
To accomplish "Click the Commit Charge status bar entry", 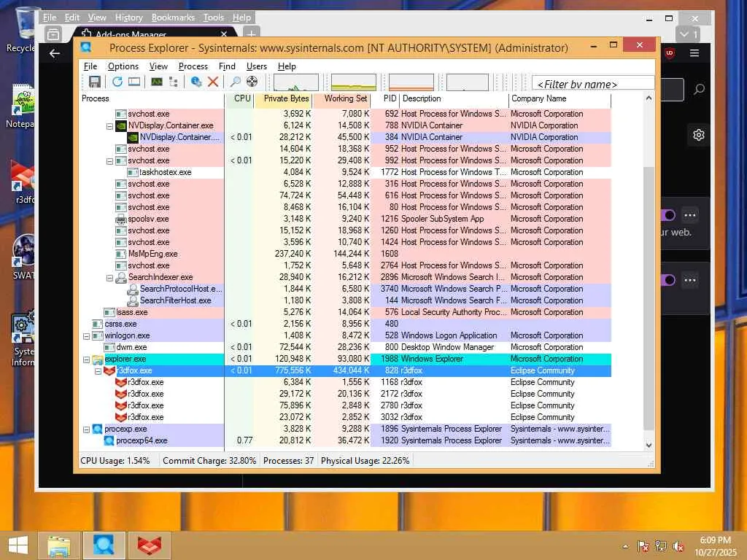I will click(209, 461).
